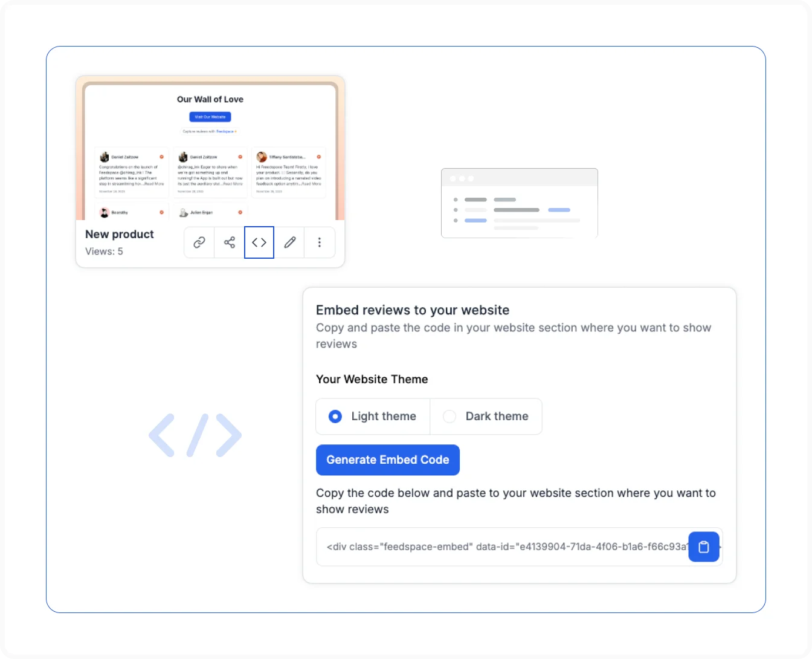
Task: Click Daniel Zoltzow's avatar thumbnail
Action: tap(104, 157)
